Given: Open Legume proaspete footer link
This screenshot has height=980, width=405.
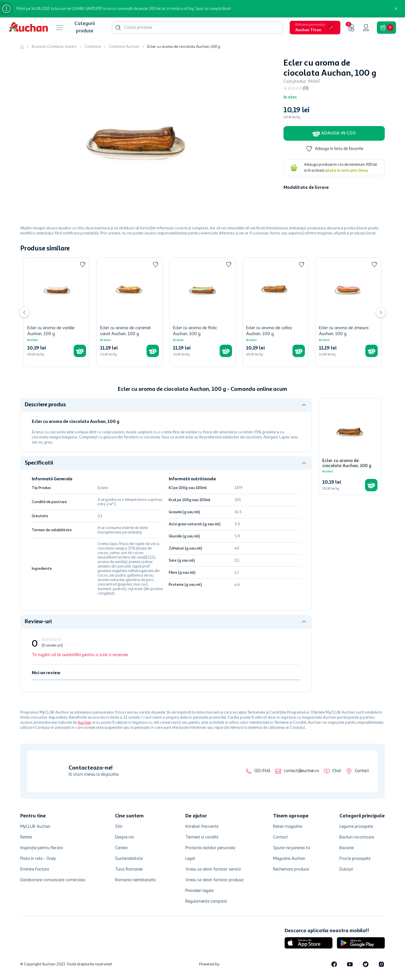Looking at the screenshot, I should point(356,826).
